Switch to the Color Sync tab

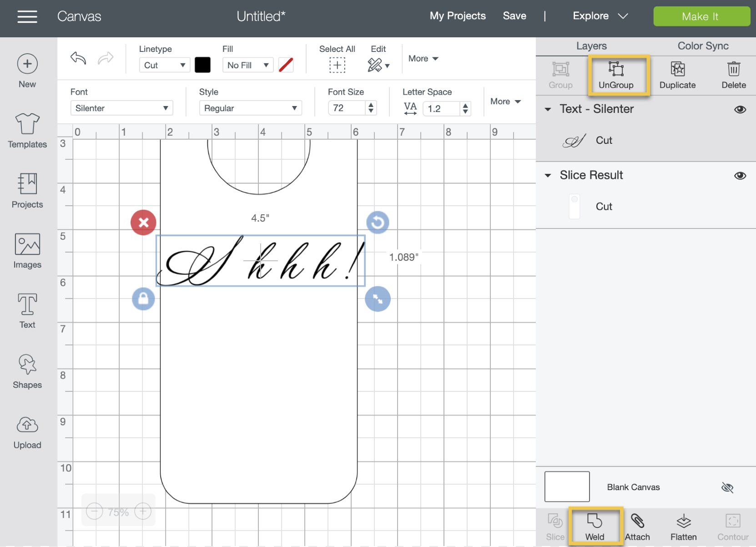(703, 46)
